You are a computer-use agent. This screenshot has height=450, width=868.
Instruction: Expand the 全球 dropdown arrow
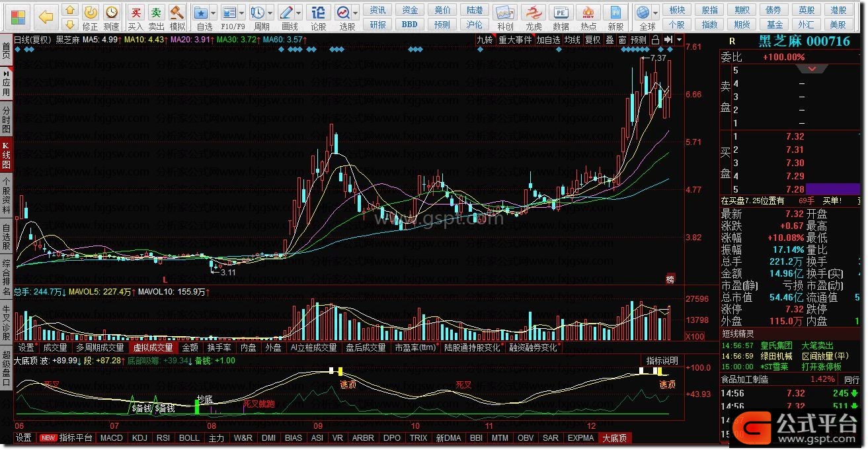[x=655, y=13]
